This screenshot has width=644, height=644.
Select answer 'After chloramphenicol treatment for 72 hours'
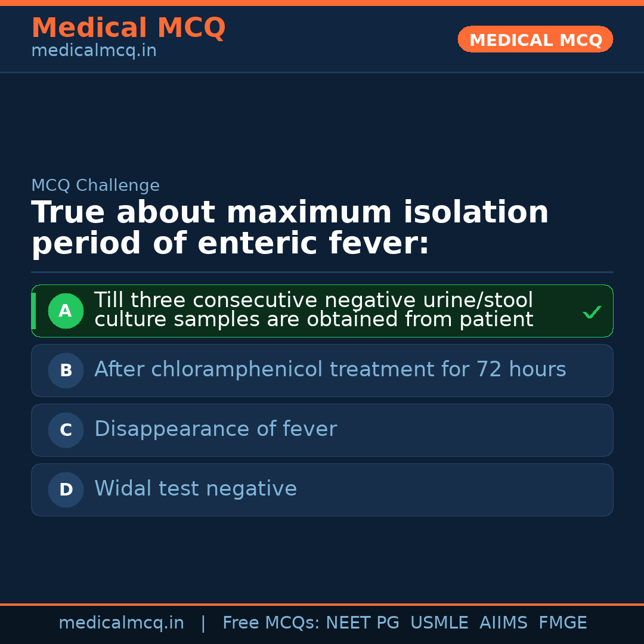[x=330, y=370]
